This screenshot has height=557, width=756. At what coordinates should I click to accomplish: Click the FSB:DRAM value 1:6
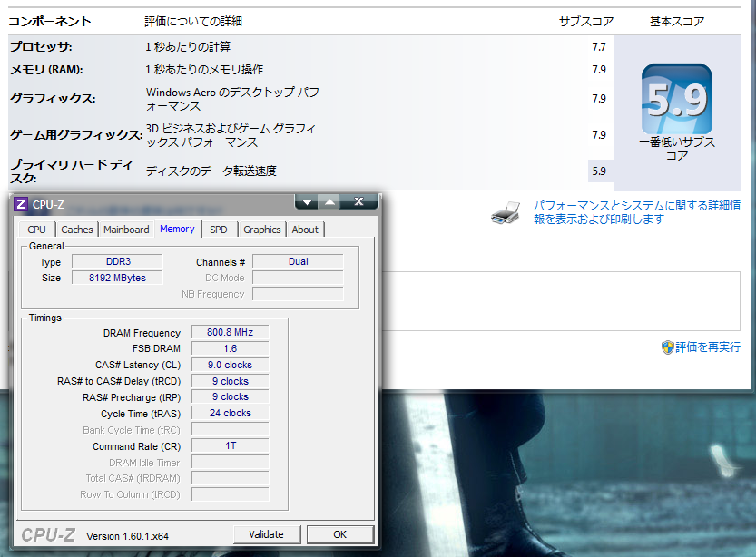click(x=230, y=348)
